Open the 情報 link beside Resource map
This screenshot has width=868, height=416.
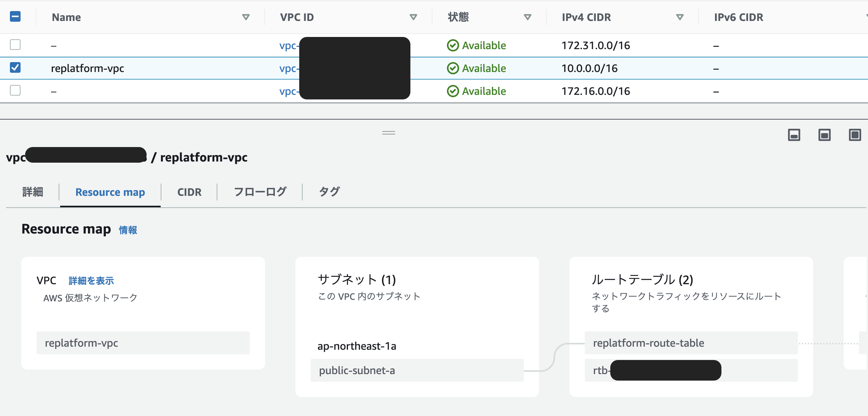point(128,230)
